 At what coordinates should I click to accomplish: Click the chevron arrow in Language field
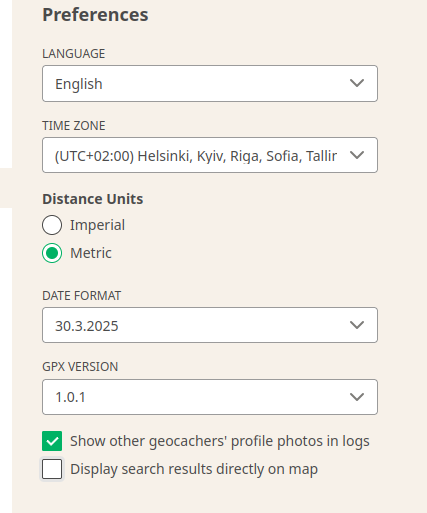[357, 83]
